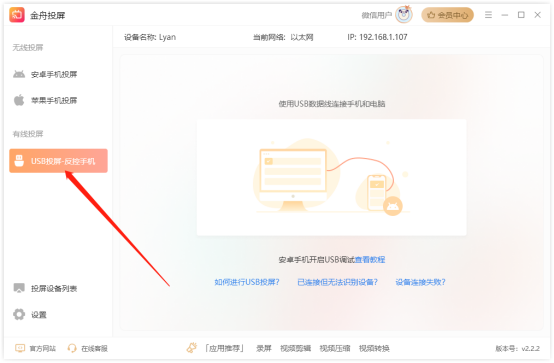554x363 pixels.
Task: Click the settings gear icon
Action: coord(19,314)
